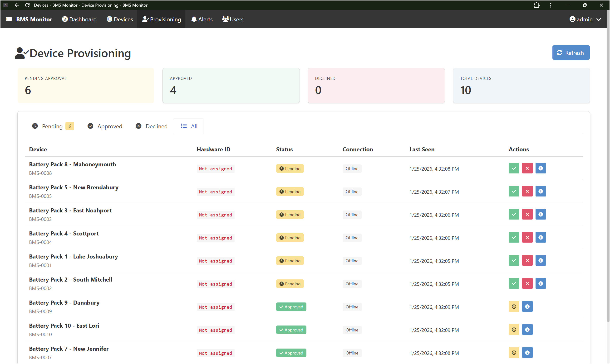Viewport: 610px width, 364px height.
Task: Switch to the Pending tab
Action: point(53,126)
